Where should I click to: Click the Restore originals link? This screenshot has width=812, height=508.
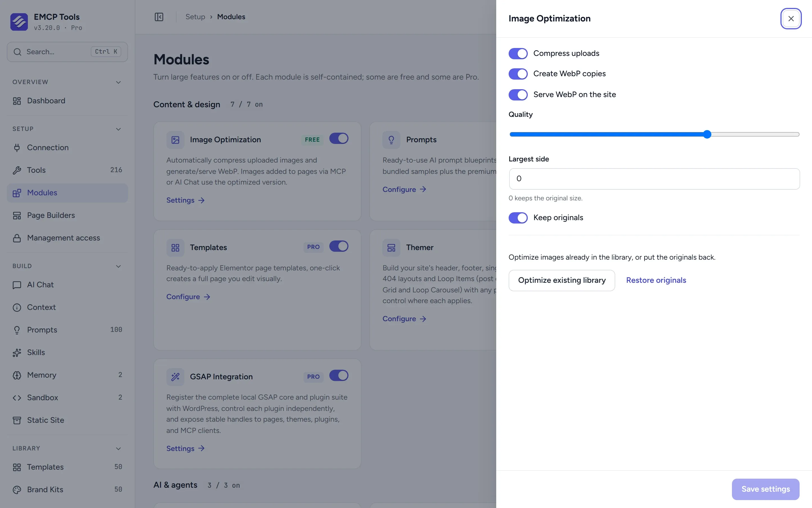656,281
